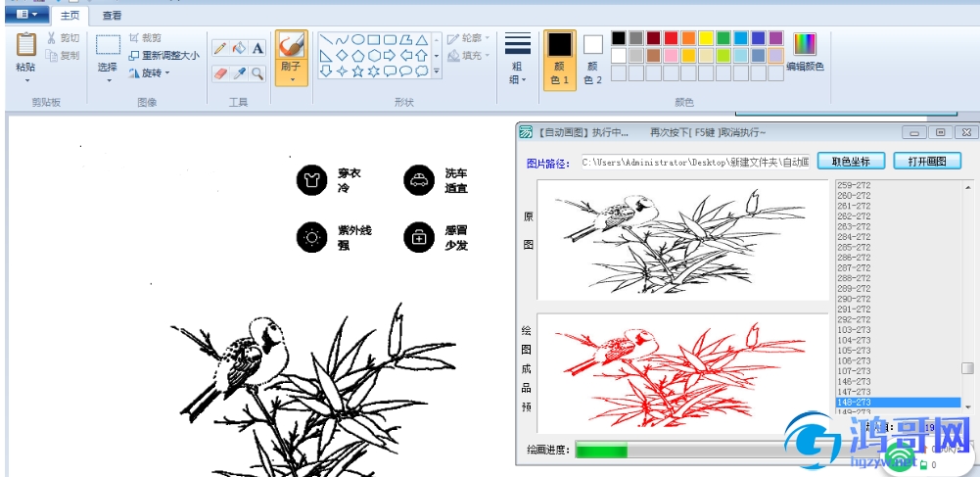
Task: Click the red drawing preview thumbnail
Action: coord(682,373)
